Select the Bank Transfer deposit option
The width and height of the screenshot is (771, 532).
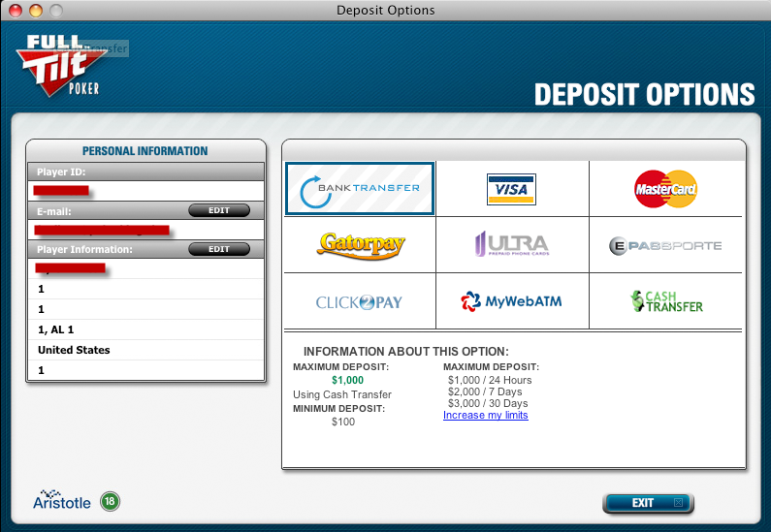[360, 188]
